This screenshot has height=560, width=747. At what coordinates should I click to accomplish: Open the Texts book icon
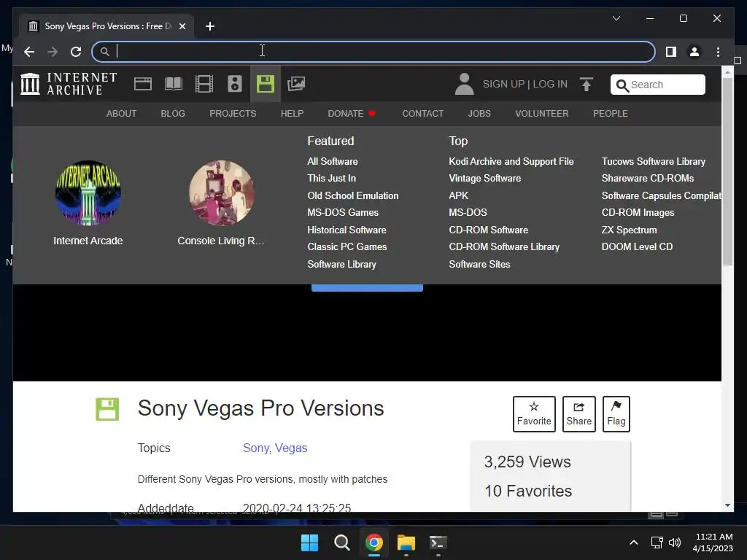pos(174,85)
